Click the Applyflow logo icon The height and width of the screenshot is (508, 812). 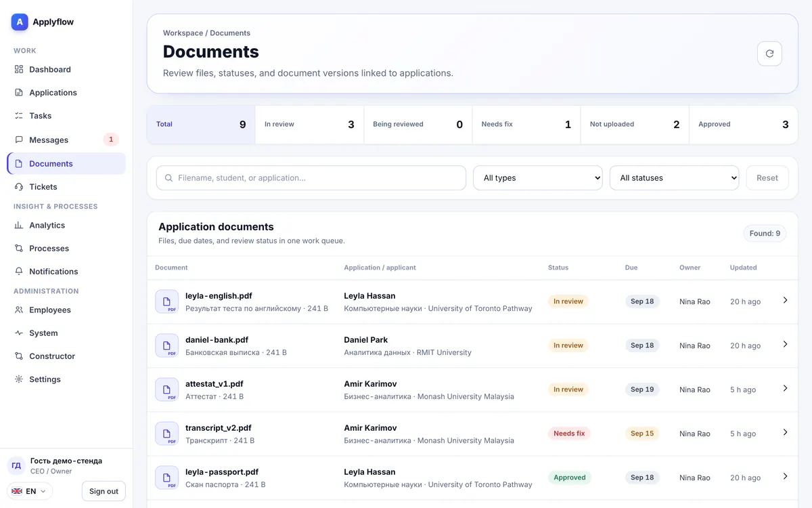(20, 22)
